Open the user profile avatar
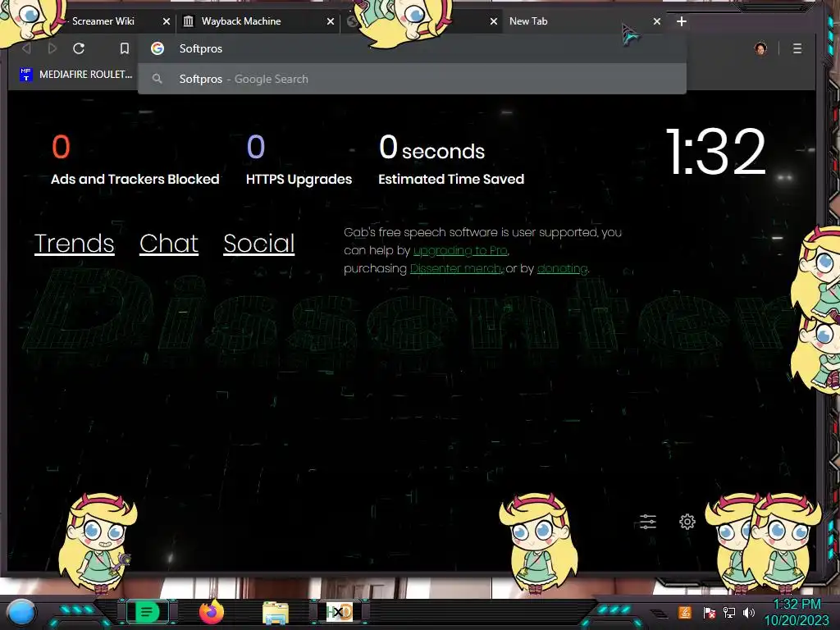 760,48
